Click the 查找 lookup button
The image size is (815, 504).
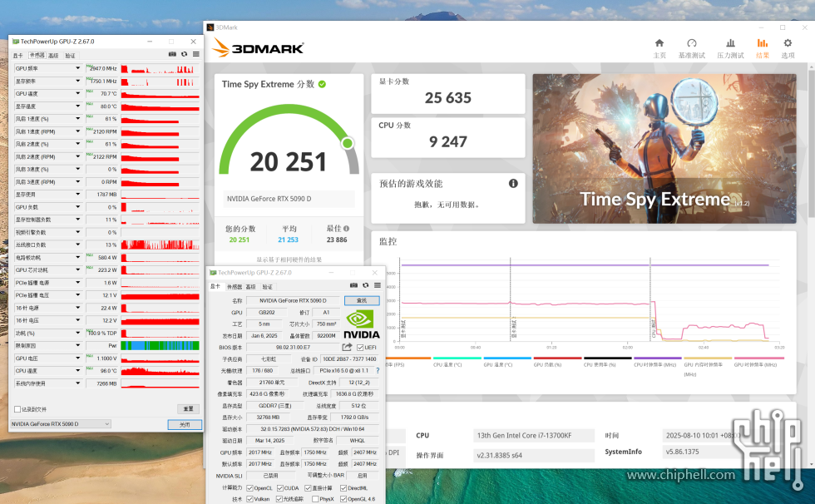pyautogui.click(x=362, y=300)
